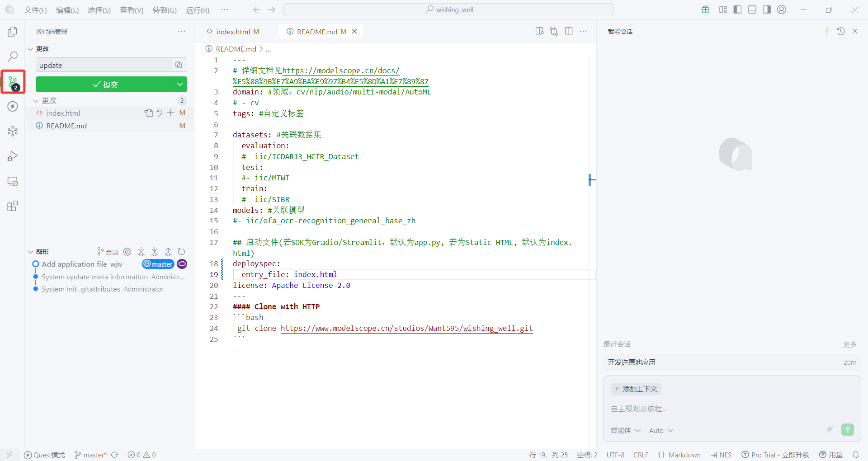Push changes in graph toolbar
The width and height of the screenshot is (868, 461).
(x=168, y=252)
